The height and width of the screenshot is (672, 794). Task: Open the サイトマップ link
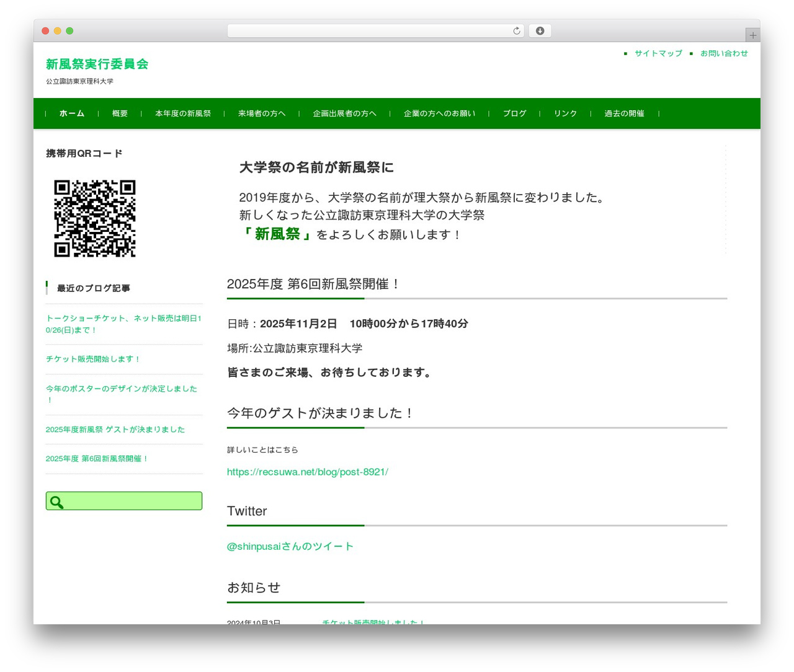[658, 53]
